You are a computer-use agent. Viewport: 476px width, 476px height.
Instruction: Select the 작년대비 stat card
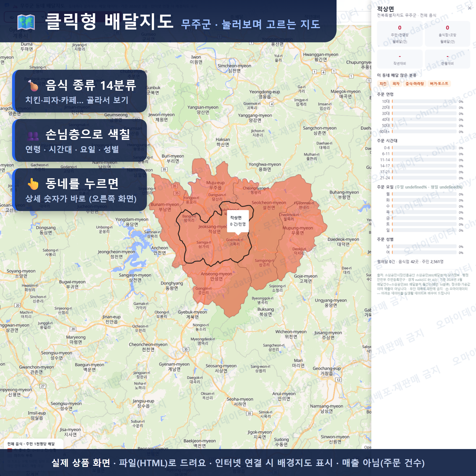pos(400,59)
